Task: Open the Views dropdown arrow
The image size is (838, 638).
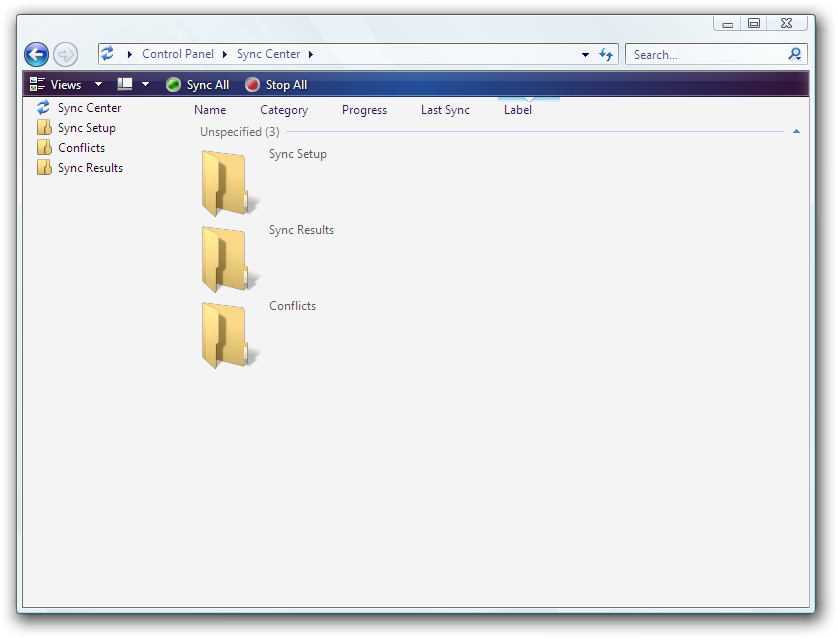Action: [98, 85]
